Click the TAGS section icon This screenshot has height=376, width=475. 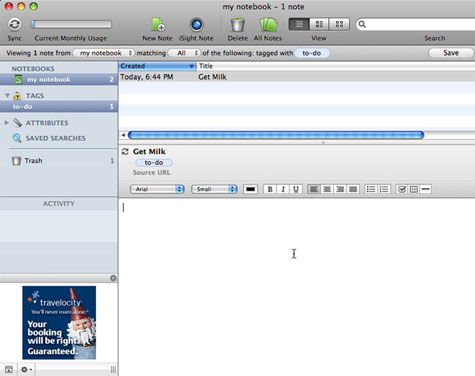(x=17, y=96)
